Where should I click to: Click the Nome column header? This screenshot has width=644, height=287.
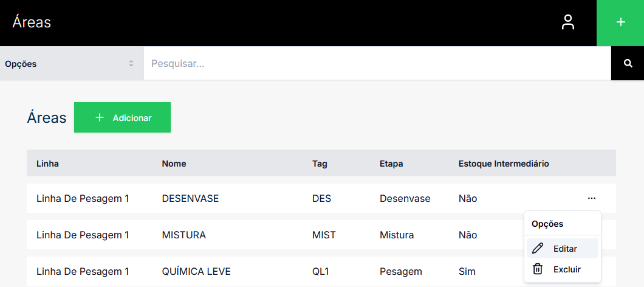click(174, 163)
